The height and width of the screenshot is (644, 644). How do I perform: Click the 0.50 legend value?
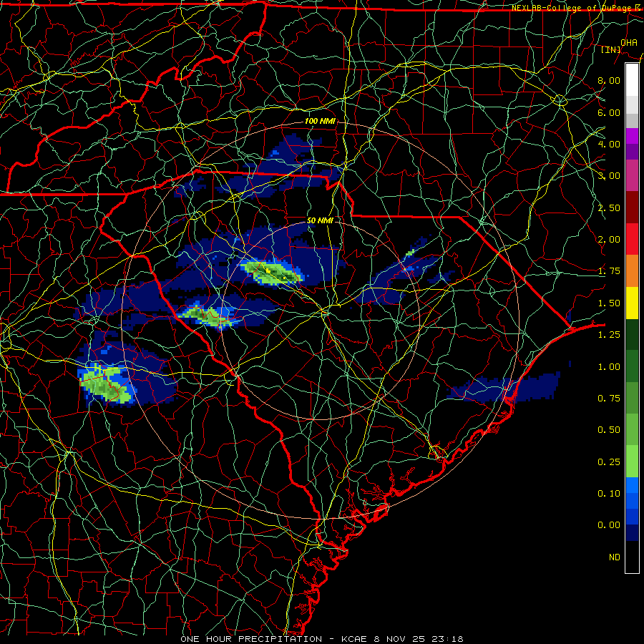point(609,430)
